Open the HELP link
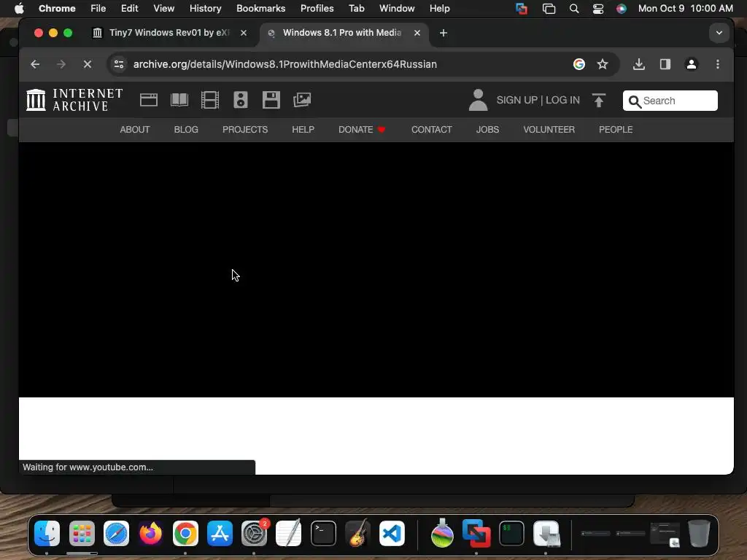The image size is (747, 560). point(303,130)
